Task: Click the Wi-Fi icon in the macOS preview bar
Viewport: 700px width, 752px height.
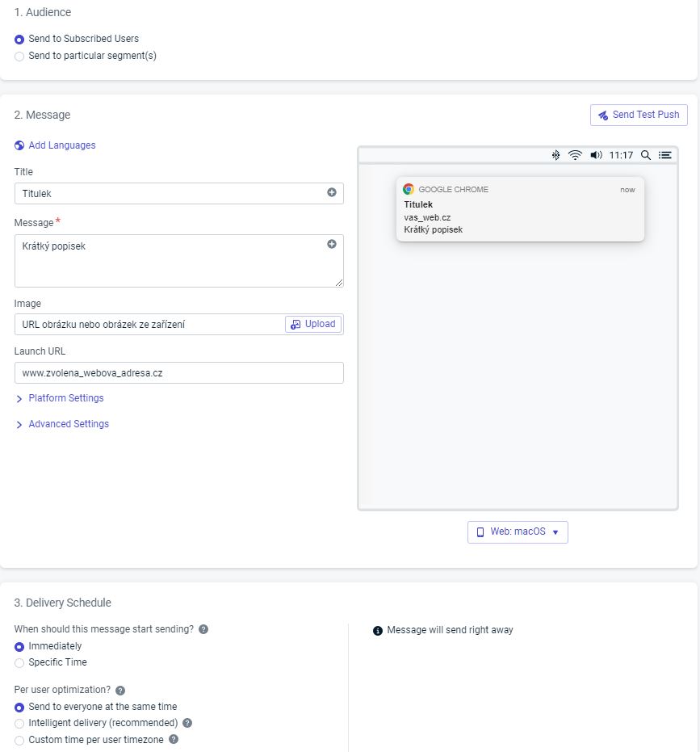Action: [x=575, y=154]
